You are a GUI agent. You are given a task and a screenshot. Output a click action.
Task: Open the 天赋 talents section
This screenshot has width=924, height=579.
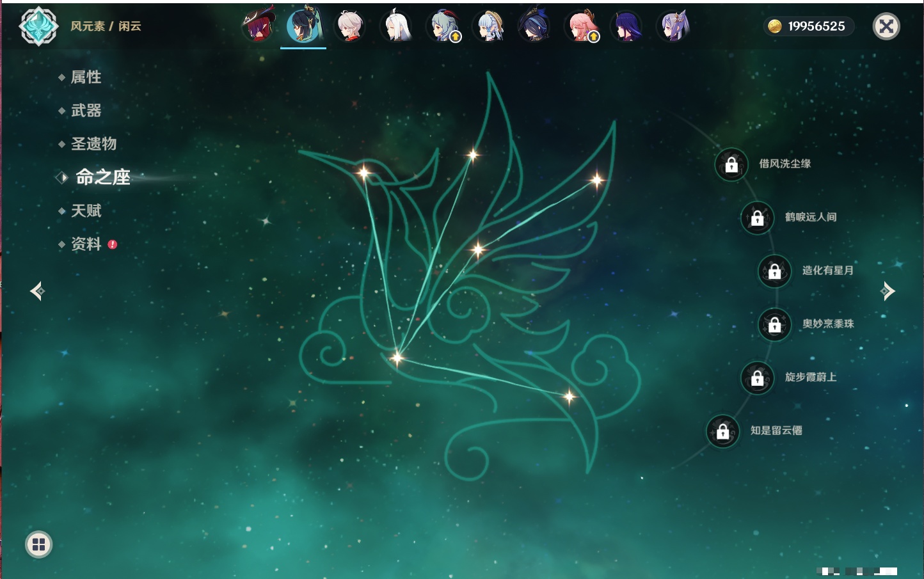[x=86, y=210]
